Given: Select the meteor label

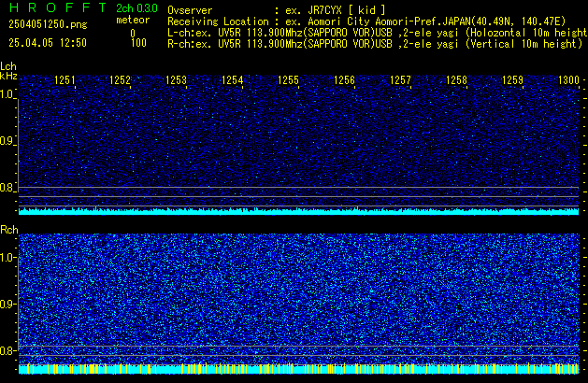Looking at the screenshot, I should tap(133, 20).
